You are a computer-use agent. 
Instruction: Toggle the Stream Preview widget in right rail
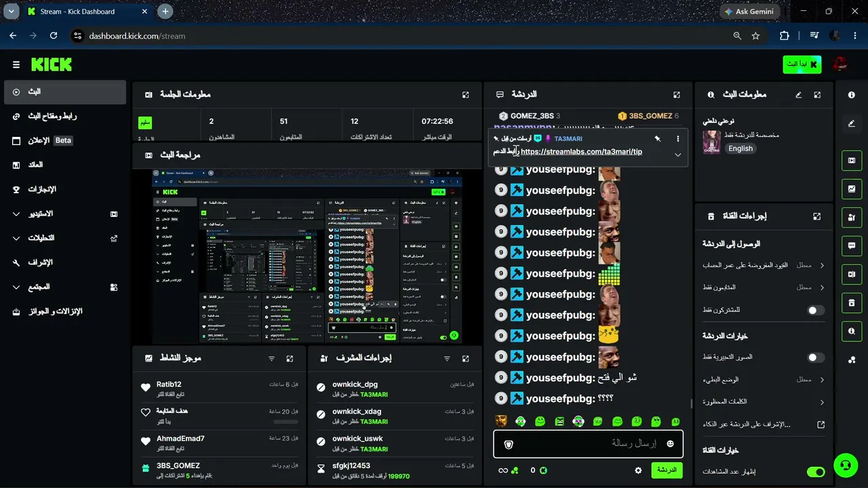[x=852, y=161]
